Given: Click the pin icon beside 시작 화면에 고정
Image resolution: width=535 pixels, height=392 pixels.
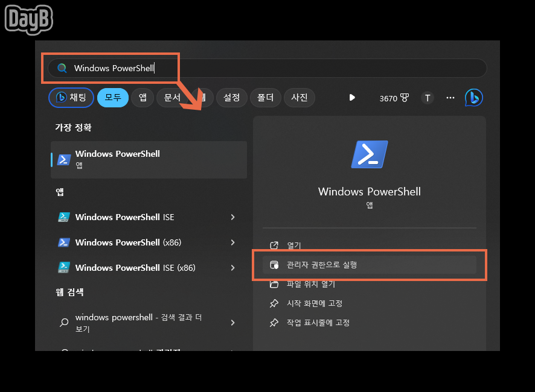Looking at the screenshot, I should click(x=274, y=303).
